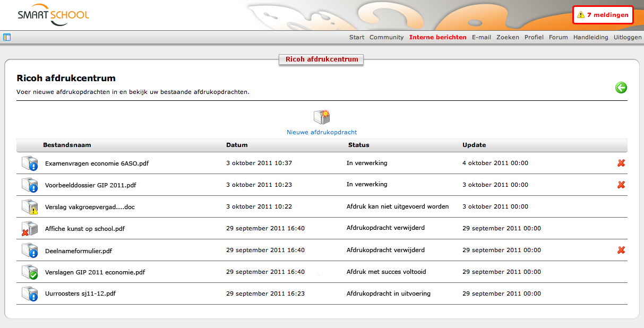
Task: Click status 'Afdruk met succes voltooid'
Action: click(387, 272)
